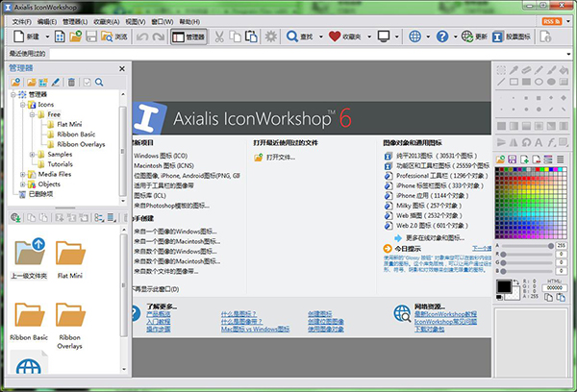577x392 pixels.
Task: Click Macintosh 图标 (ICNS) new project link
Action: pos(163,166)
